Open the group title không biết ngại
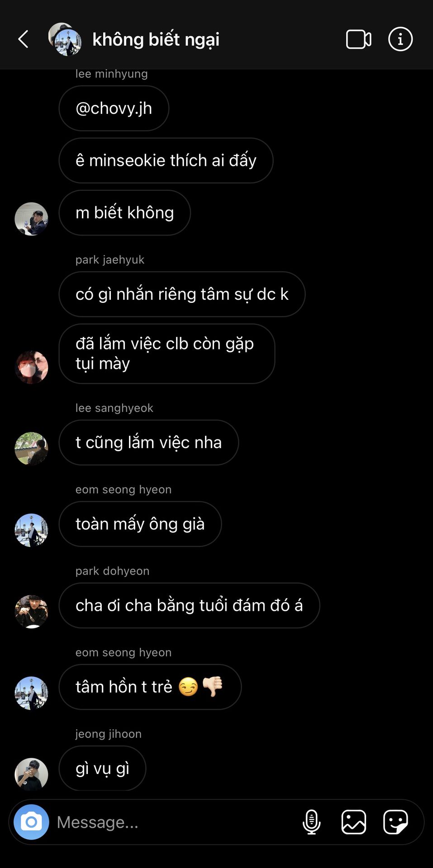The width and height of the screenshot is (433, 868). coord(156,39)
